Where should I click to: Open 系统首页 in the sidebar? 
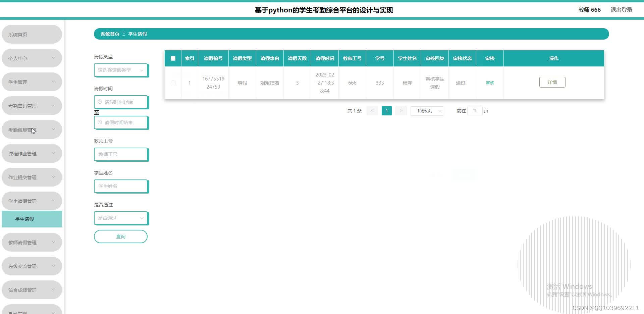(32, 34)
